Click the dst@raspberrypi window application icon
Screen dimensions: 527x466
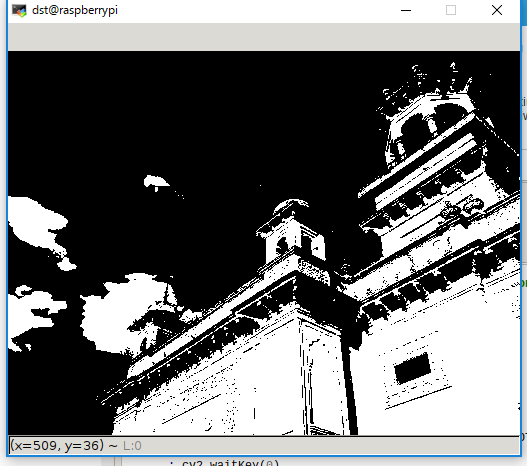pos(19,10)
